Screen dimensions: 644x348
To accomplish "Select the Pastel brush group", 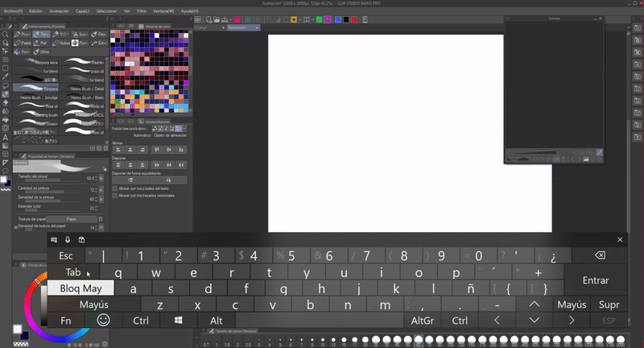I will click(x=23, y=43).
